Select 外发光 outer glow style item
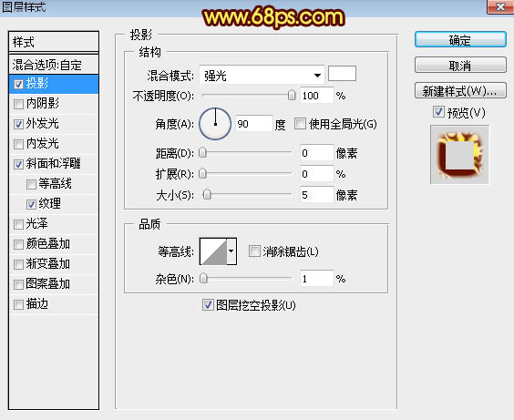The image size is (514, 420). 42,124
